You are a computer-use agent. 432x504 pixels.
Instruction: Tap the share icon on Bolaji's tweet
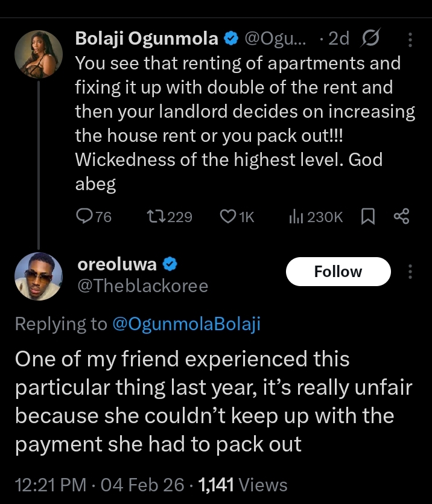pos(401,216)
